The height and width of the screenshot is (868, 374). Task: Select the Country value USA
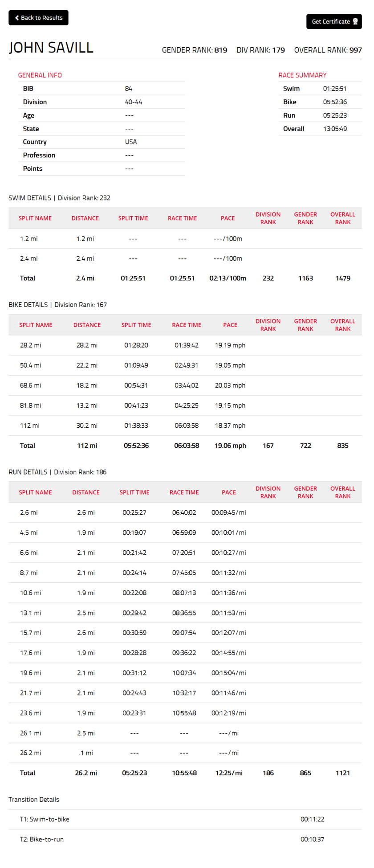point(131,142)
